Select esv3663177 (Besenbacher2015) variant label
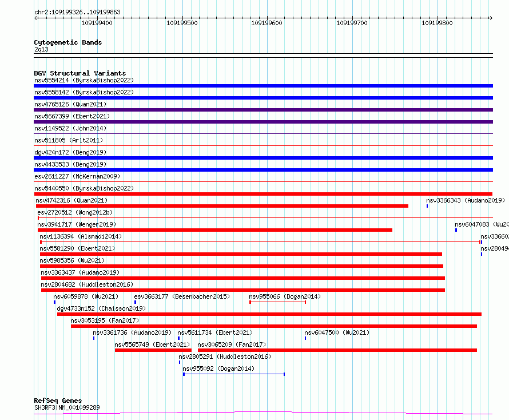509x420 pixels. pos(182,296)
